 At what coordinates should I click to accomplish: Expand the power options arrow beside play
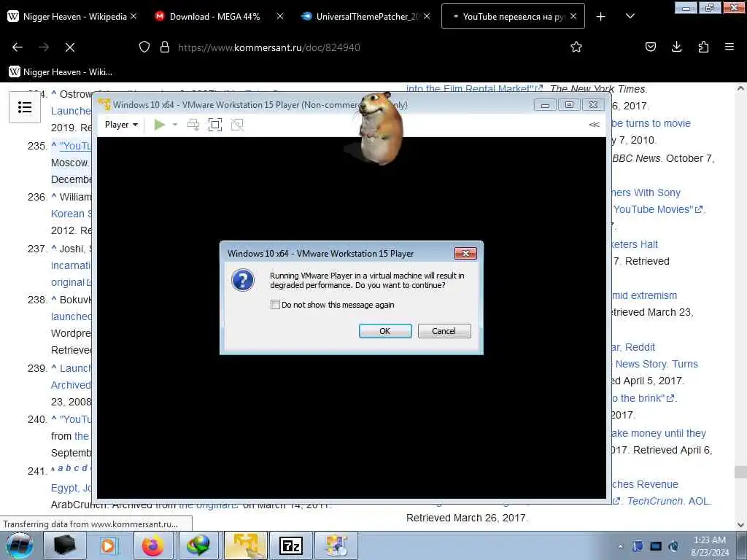point(175,125)
